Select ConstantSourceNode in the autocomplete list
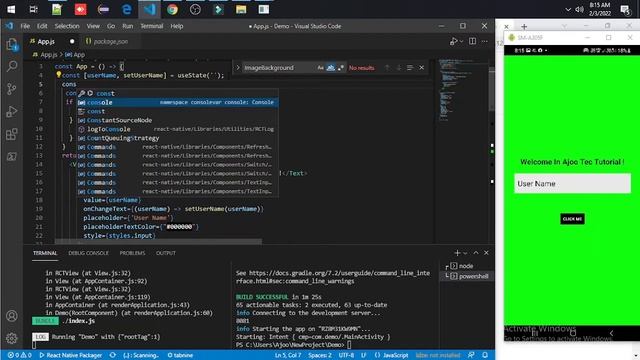Screen dimensions: 640x360 (178, 120)
